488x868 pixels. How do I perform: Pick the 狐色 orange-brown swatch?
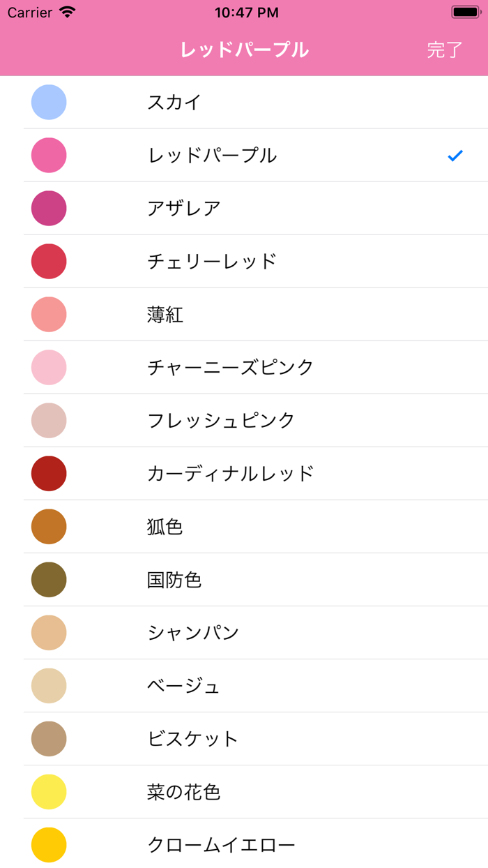pos(49,527)
